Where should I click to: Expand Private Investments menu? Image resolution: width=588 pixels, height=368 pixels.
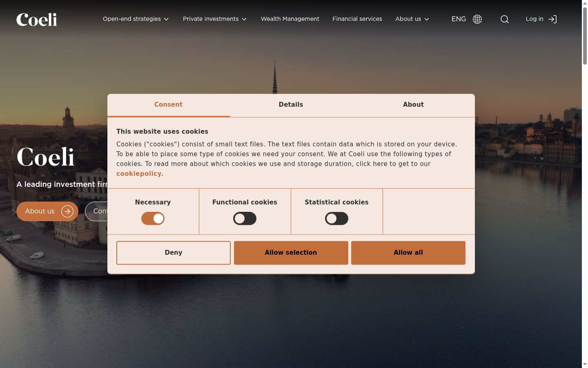click(215, 19)
